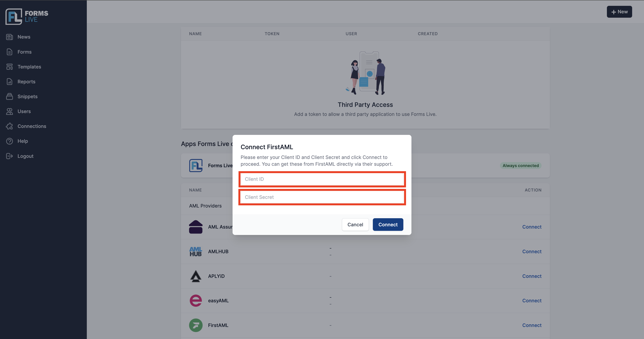Image resolution: width=644 pixels, height=339 pixels.
Task: Open the Connect link for AMLHUB
Action: 532,252
